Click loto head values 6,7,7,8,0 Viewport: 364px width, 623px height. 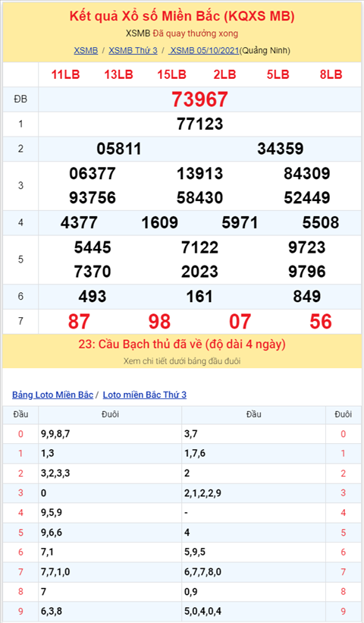coord(202,571)
